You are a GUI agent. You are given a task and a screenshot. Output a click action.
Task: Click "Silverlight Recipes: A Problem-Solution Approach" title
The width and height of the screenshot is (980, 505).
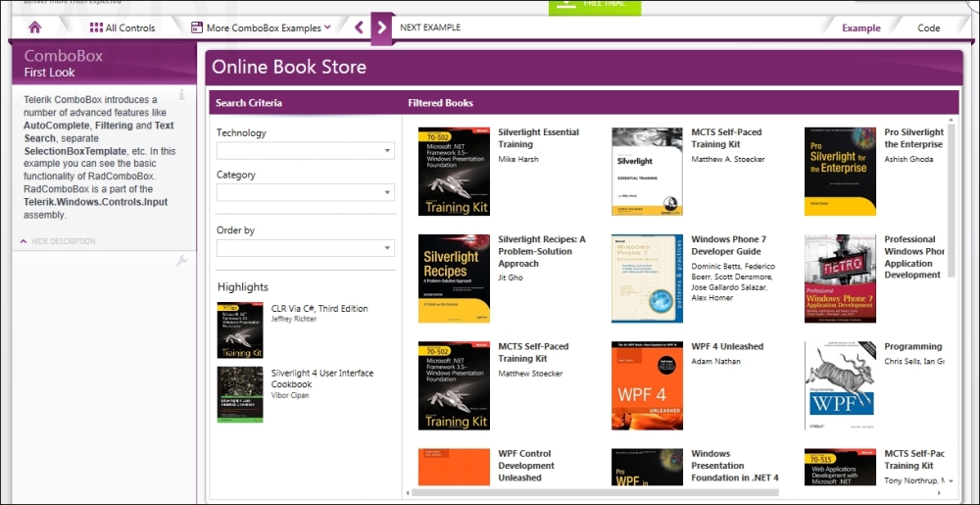tap(541, 251)
